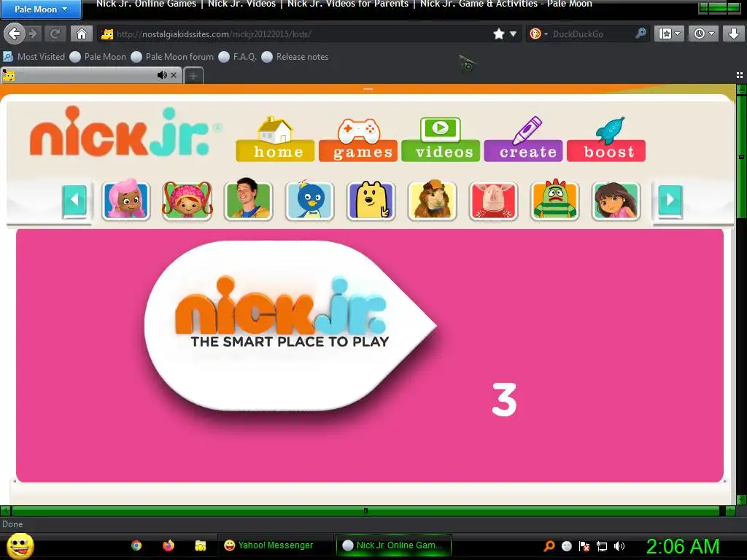
Task: Click the List all tabs grid icon
Action: [740, 75]
